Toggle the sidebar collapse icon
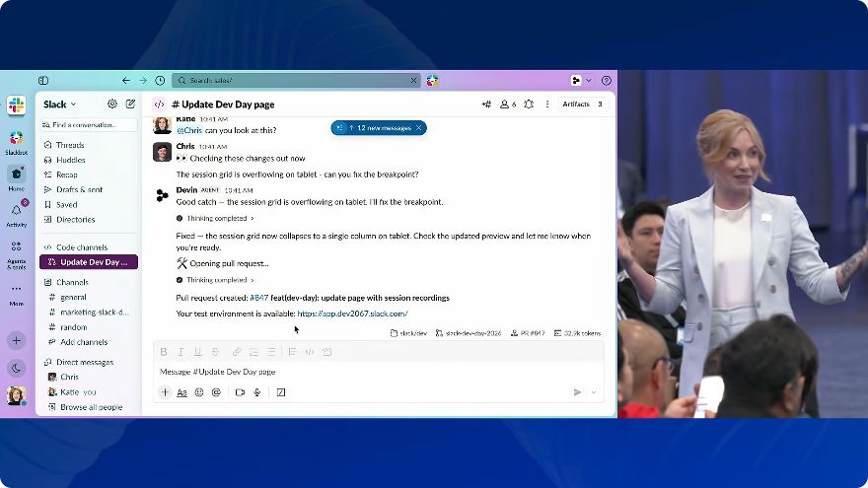 pyautogui.click(x=43, y=80)
